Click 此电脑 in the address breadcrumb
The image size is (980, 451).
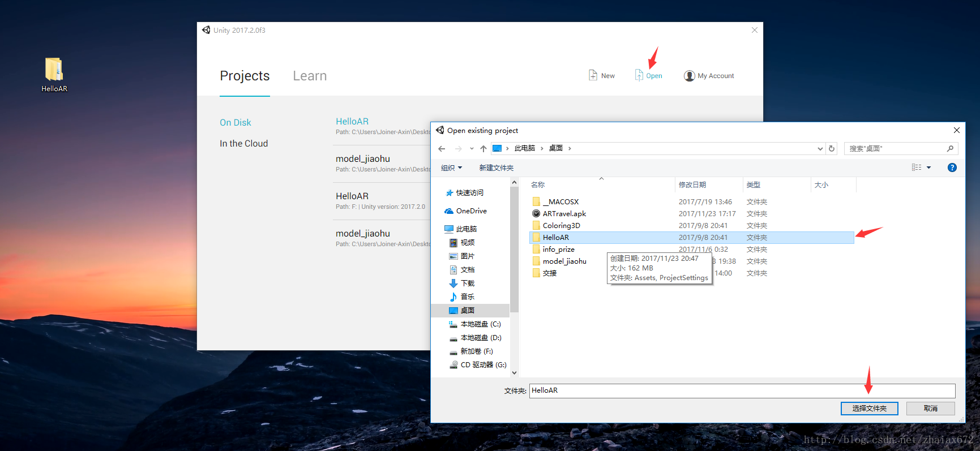tap(525, 149)
